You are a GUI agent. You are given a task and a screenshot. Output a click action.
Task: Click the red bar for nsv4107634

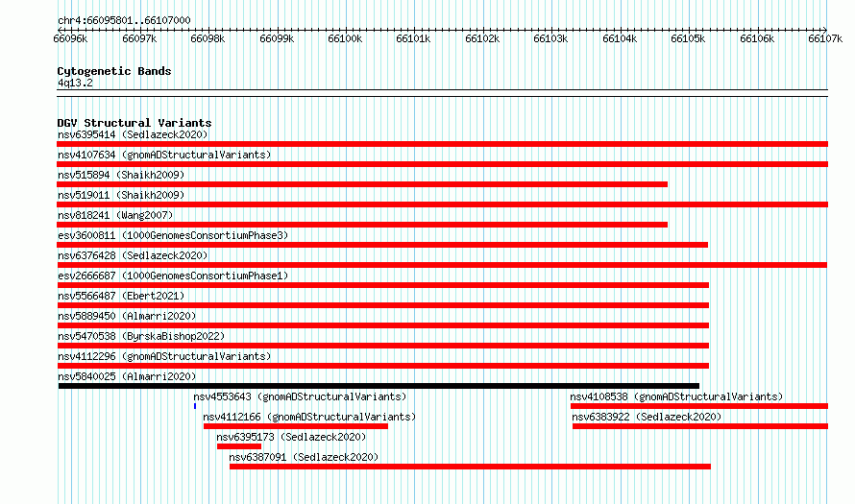[442, 164]
